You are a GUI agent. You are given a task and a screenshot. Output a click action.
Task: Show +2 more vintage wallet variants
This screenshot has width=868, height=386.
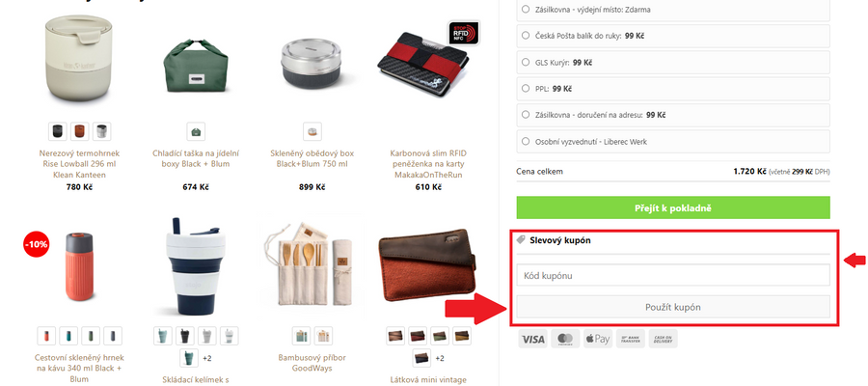(440, 358)
